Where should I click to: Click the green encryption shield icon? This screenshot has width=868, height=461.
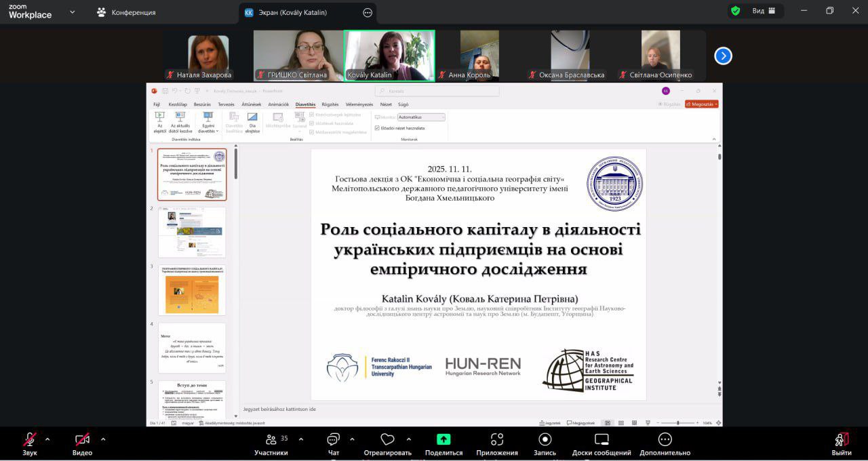[735, 11]
